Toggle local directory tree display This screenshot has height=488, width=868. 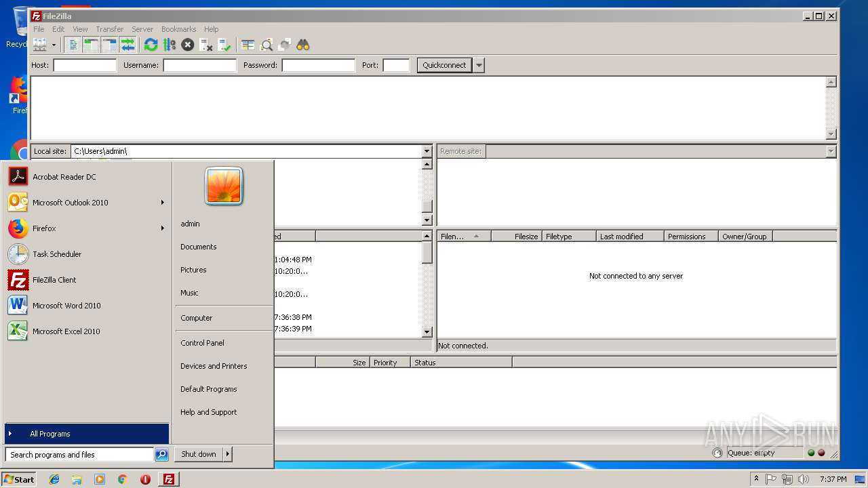92,45
